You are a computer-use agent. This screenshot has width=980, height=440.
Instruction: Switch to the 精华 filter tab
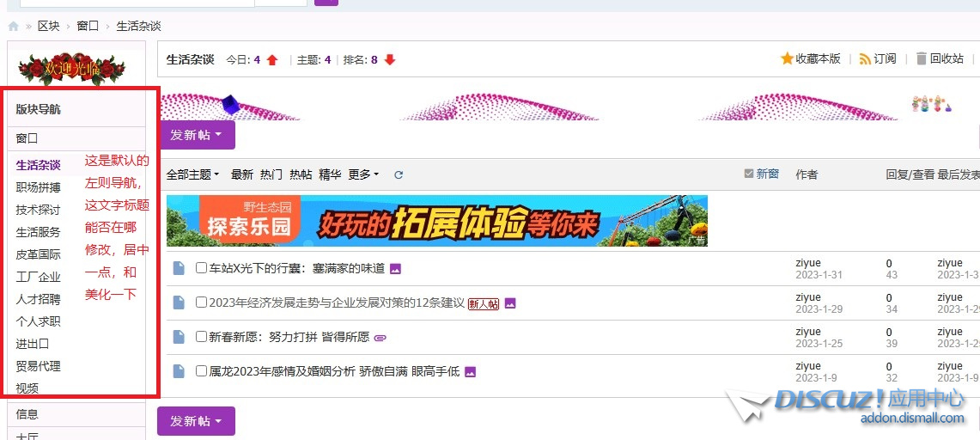(x=330, y=174)
